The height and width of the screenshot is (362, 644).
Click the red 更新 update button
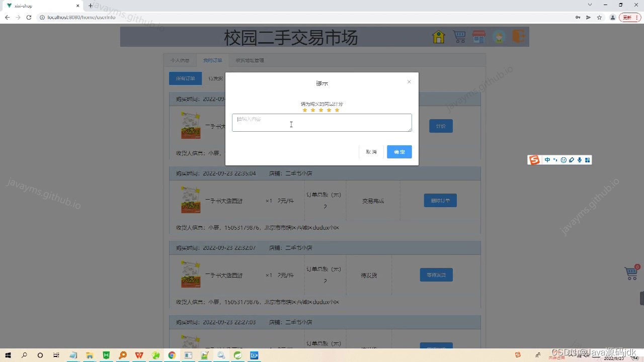coord(630,17)
